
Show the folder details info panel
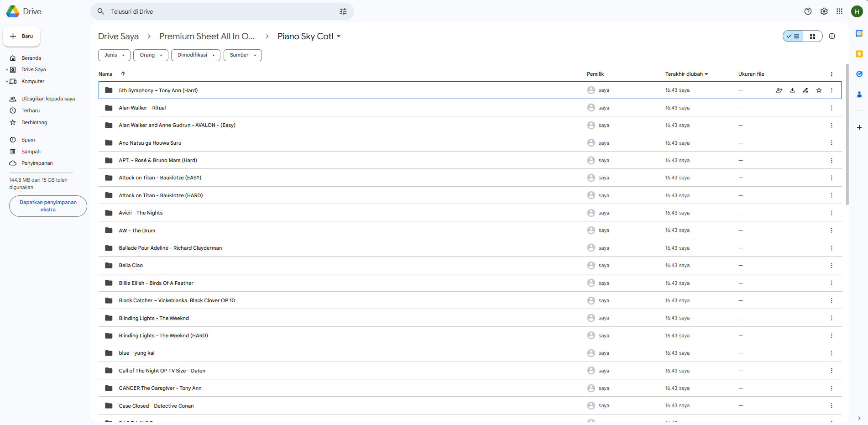tap(832, 36)
